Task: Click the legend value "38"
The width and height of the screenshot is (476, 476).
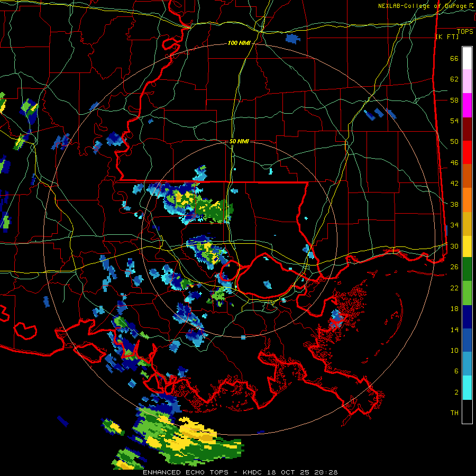Action: click(454, 204)
